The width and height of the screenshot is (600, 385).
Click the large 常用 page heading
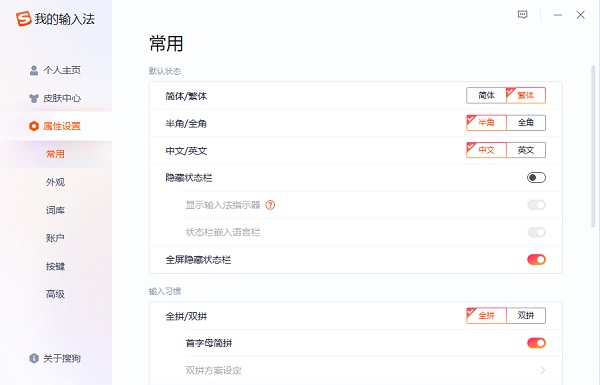(x=166, y=43)
